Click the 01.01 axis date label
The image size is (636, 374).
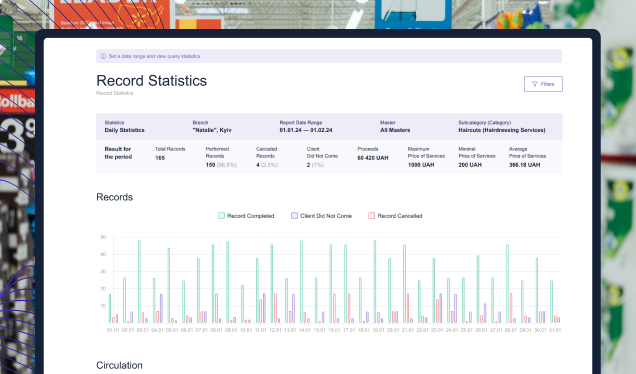coord(113,330)
